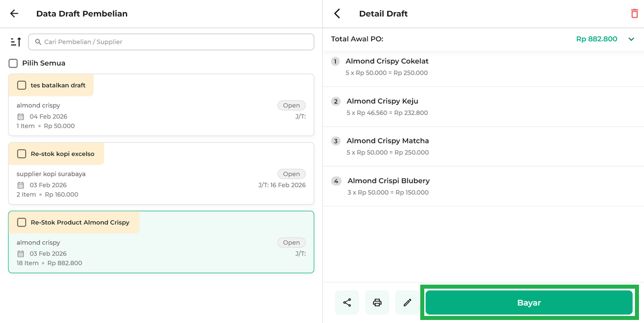Open the supplier kopi surabaya draft card

(x=161, y=184)
